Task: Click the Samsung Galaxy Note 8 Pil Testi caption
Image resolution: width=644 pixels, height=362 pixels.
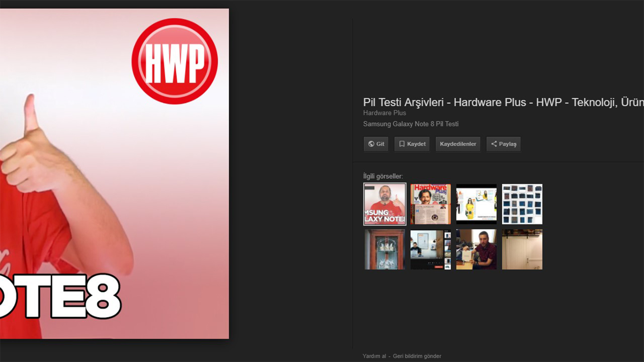Action: point(411,124)
